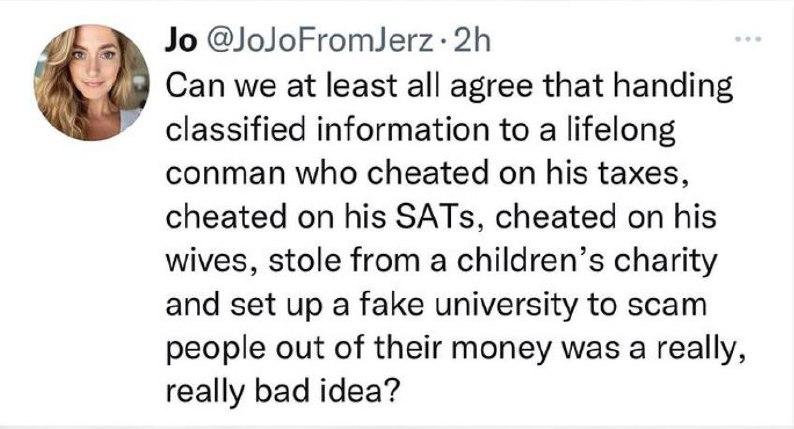The width and height of the screenshot is (794, 429).
Task: Click Jo's profile picture avatar
Action: pyautogui.click(x=92, y=83)
